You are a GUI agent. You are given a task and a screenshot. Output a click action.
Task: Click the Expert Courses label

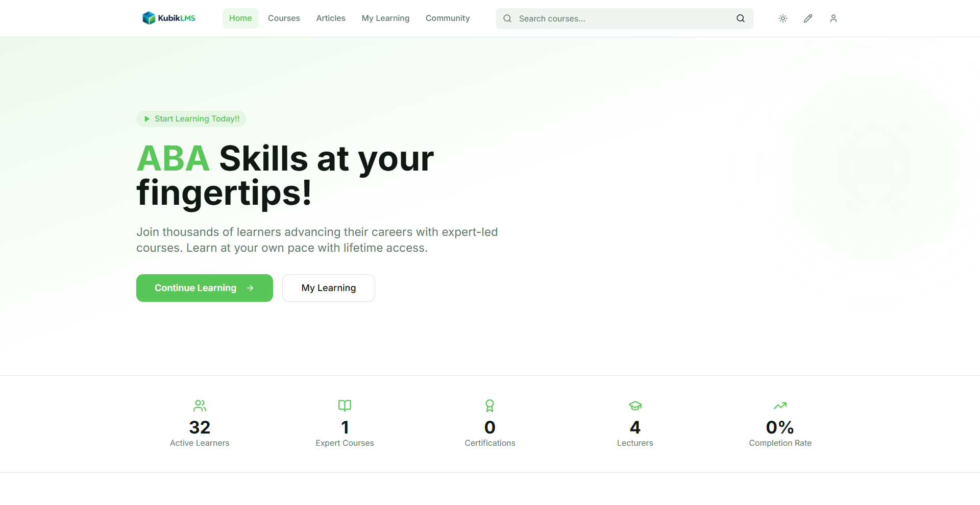click(345, 443)
